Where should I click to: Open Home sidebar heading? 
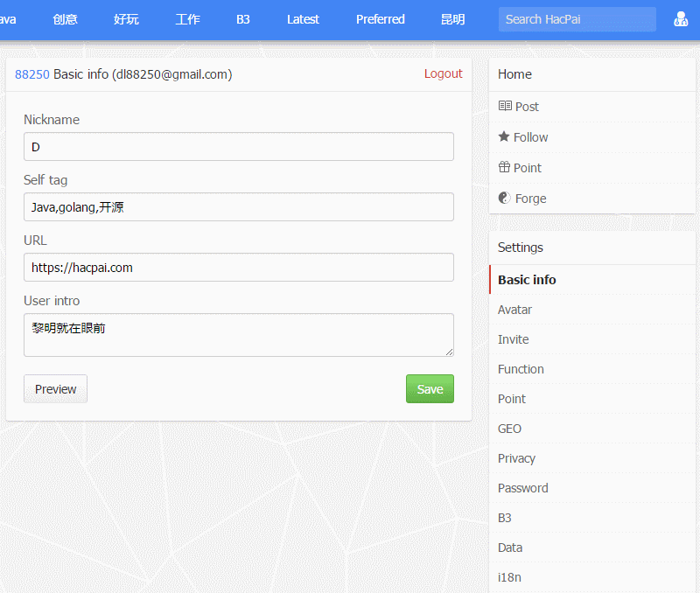[x=514, y=74]
